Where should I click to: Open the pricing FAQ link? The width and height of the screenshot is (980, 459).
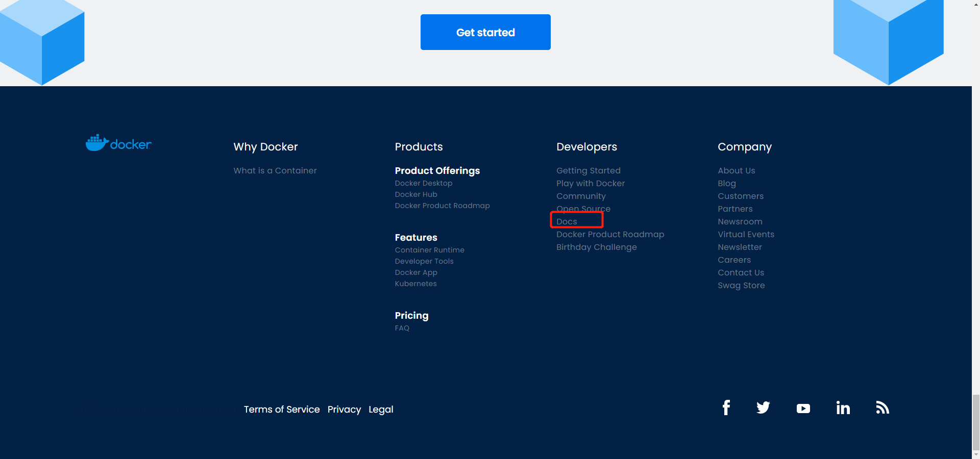(x=402, y=328)
